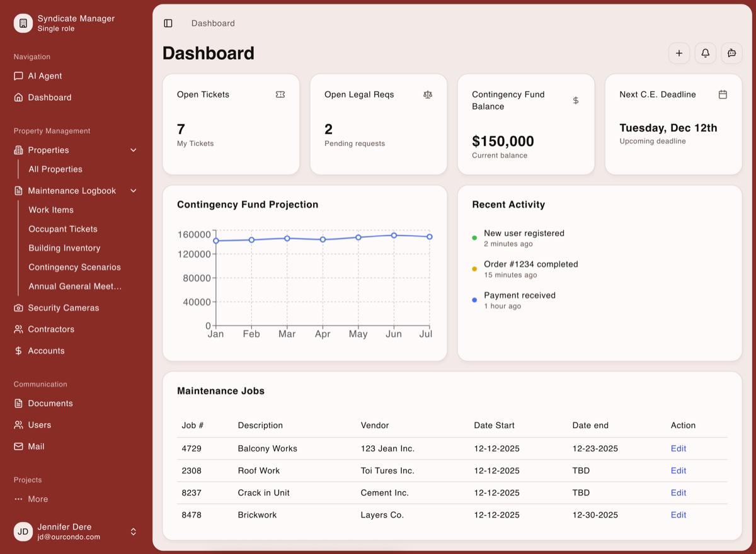This screenshot has height=554, width=756.
Task: Click the Jun data point on the projection chart
Action: pyautogui.click(x=394, y=235)
